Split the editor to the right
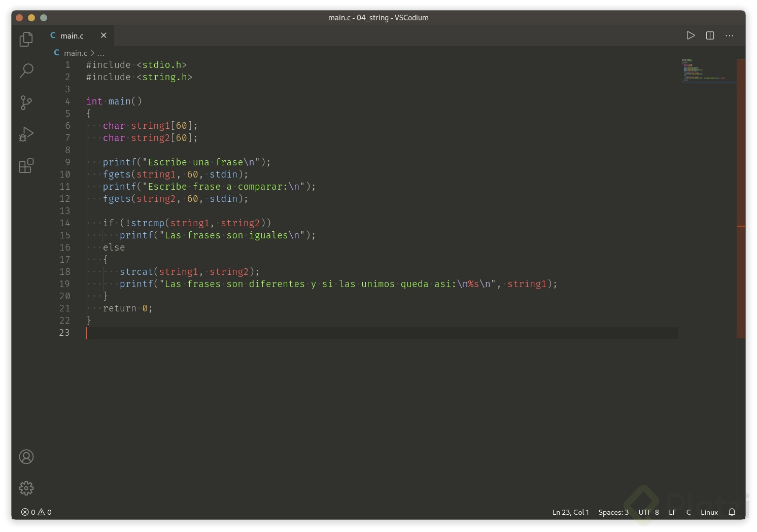This screenshot has width=757, height=532. tap(710, 36)
